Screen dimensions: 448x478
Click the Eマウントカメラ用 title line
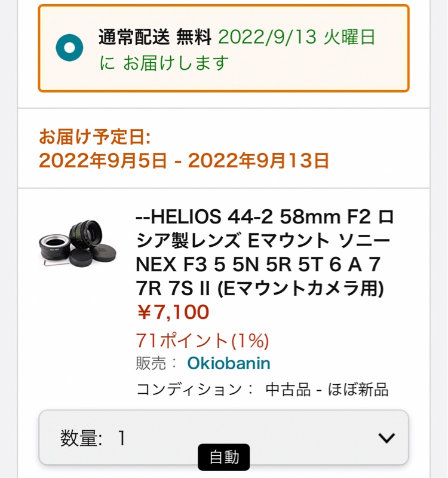(260, 288)
